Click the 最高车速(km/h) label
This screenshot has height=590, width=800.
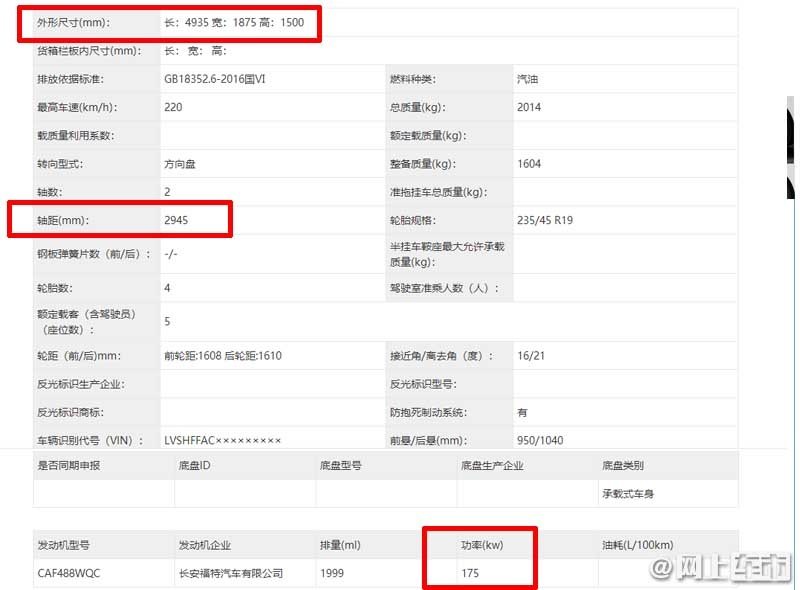tap(78, 107)
